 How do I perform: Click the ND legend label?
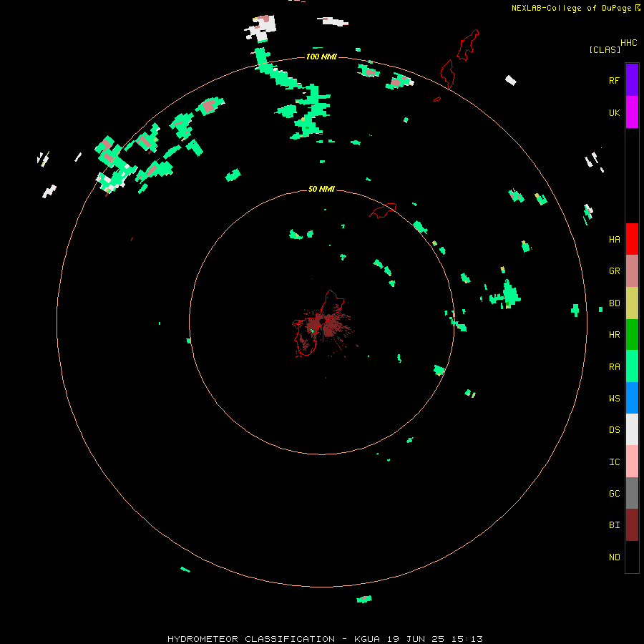[614, 557]
